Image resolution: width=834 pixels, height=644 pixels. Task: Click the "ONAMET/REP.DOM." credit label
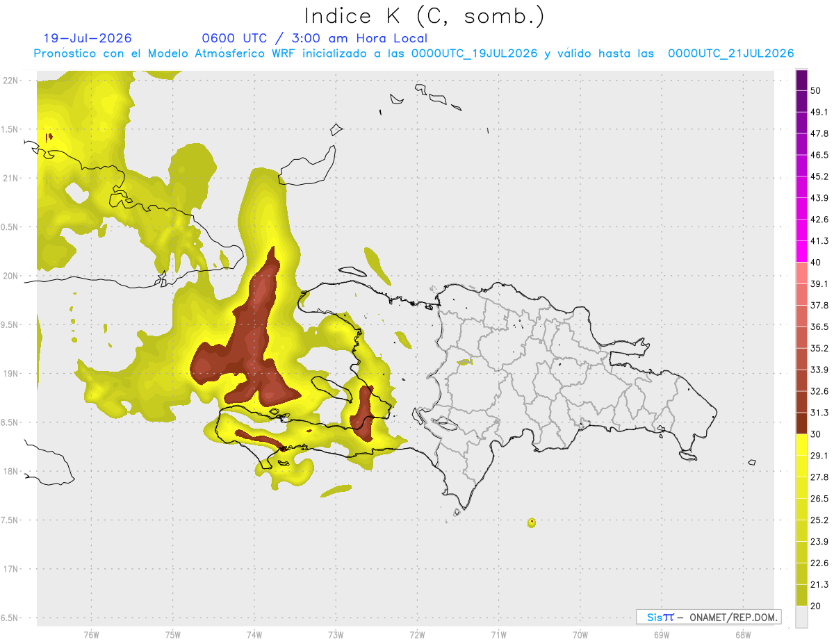click(x=733, y=617)
